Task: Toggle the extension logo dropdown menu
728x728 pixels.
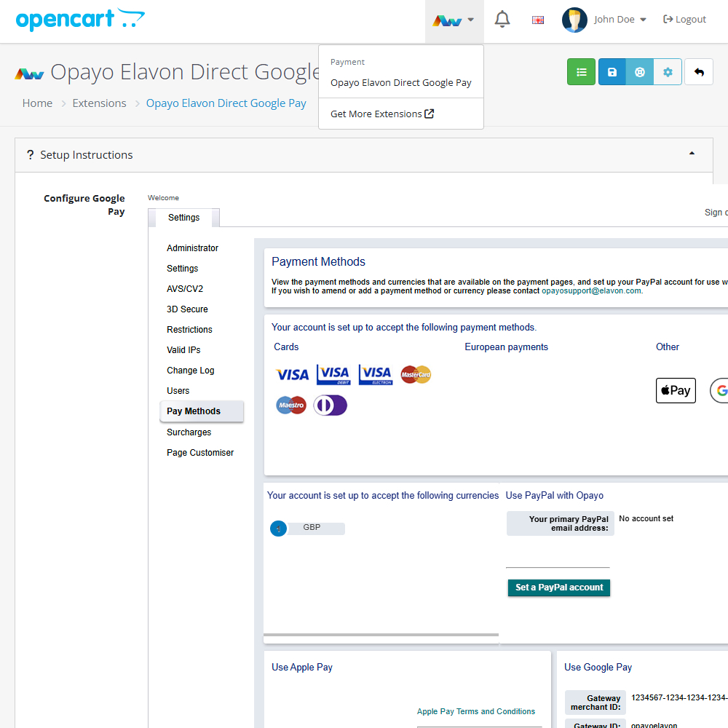Action: tap(454, 20)
